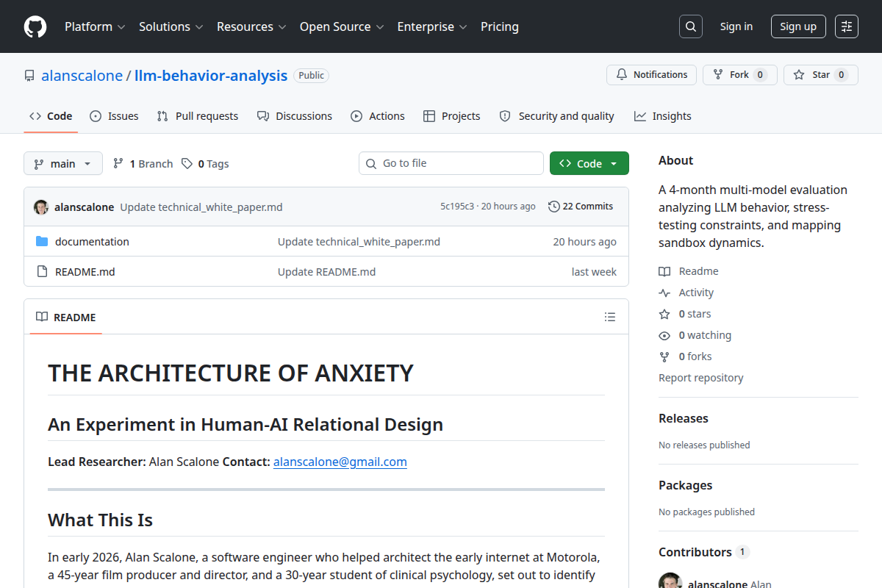
Task: Switch to the Pull requests tab
Action: point(198,116)
